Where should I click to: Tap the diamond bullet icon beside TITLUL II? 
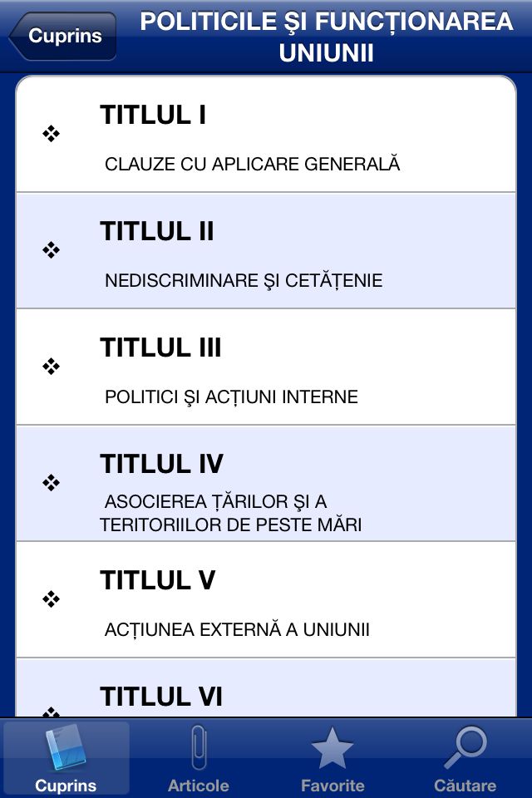point(51,250)
